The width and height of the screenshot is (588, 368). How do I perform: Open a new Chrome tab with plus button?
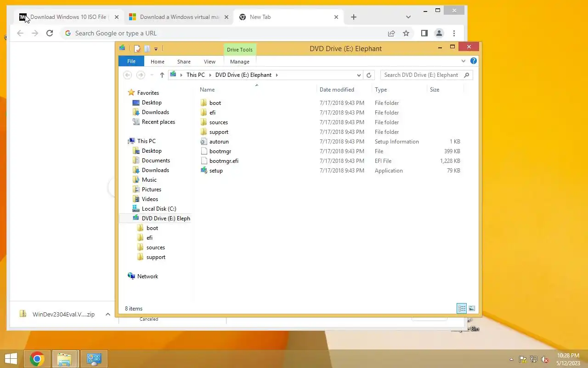coord(353,17)
